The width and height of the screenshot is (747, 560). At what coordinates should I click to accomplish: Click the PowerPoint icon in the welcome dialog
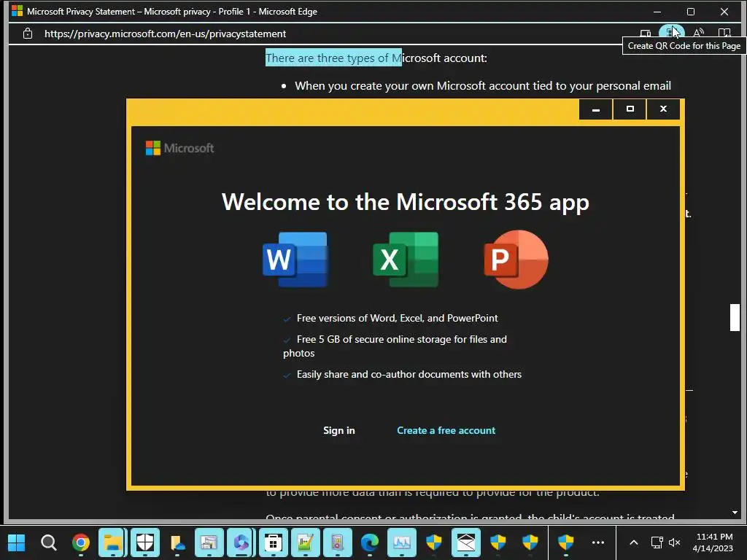click(516, 260)
